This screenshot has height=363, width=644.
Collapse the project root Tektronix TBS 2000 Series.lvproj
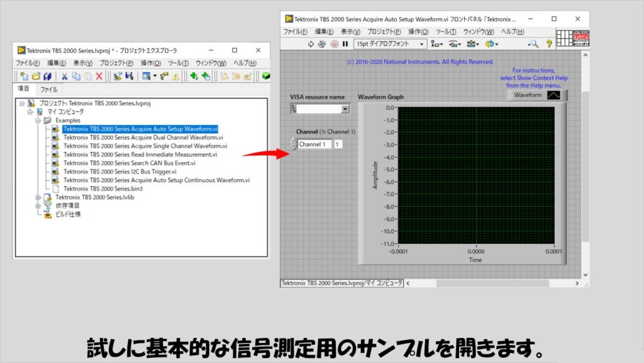pos(22,103)
